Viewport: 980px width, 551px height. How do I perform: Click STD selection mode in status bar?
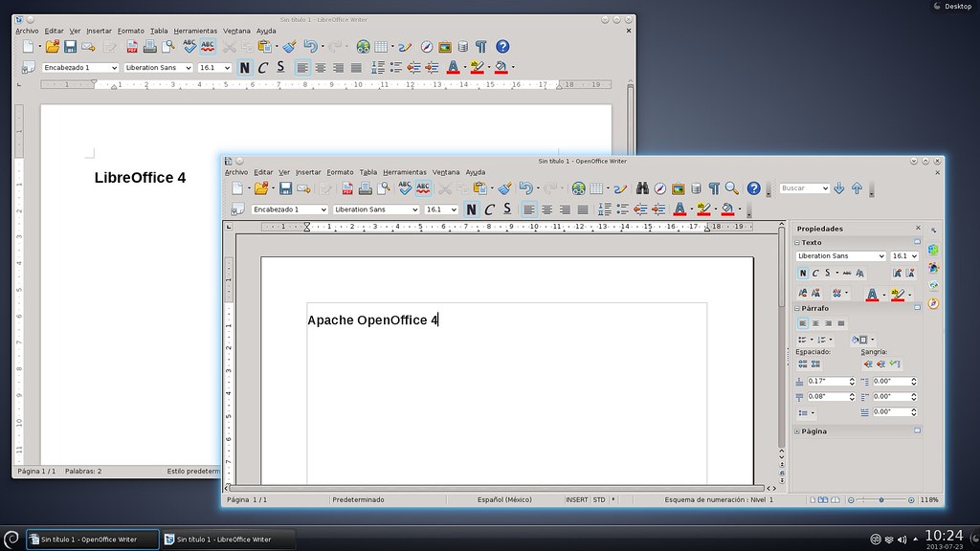[599, 499]
